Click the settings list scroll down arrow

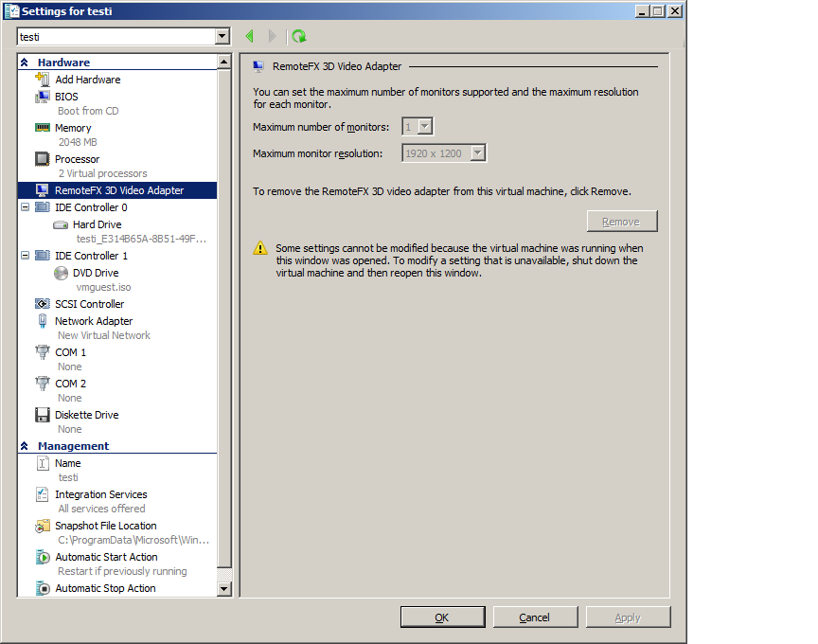[x=224, y=588]
